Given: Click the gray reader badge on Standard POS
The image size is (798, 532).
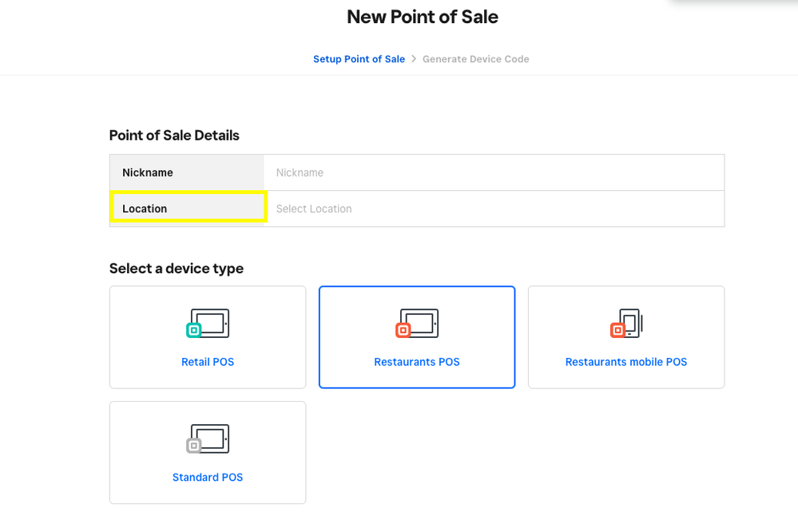Looking at the screenshot, I should [193, 446].
